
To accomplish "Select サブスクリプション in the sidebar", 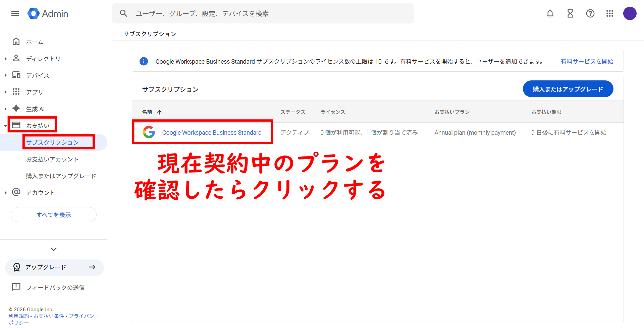I will (x=52, y=142).
